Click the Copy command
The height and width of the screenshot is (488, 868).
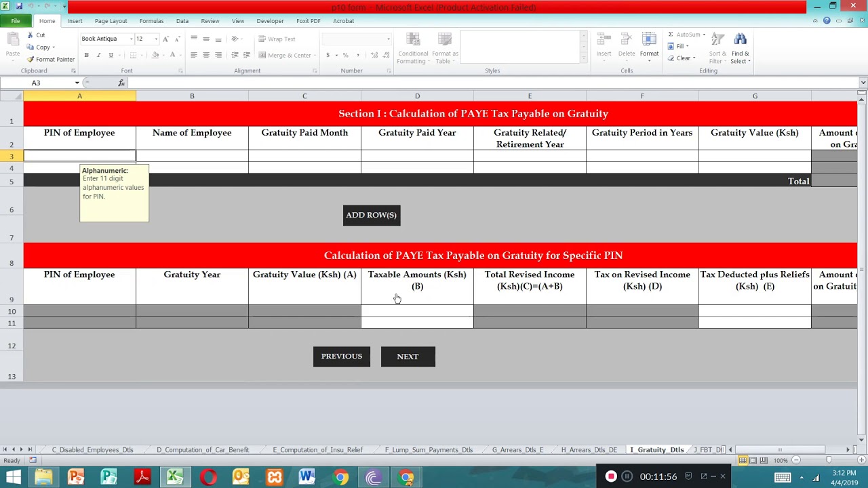click(x=39, y=47)
